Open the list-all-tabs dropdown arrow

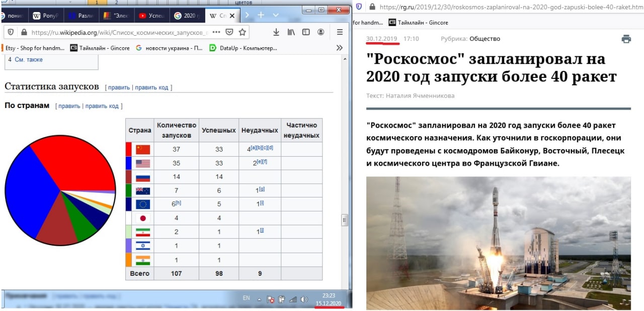tap(276, 15)
